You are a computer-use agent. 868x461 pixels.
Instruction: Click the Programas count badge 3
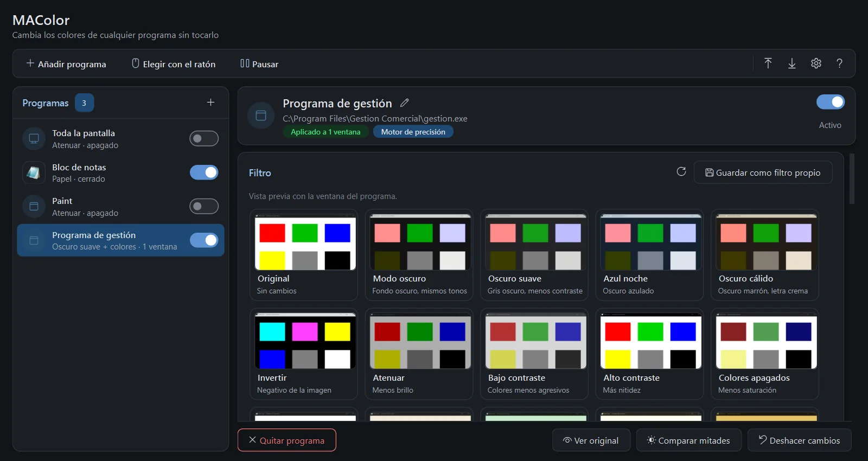[84, 103]
